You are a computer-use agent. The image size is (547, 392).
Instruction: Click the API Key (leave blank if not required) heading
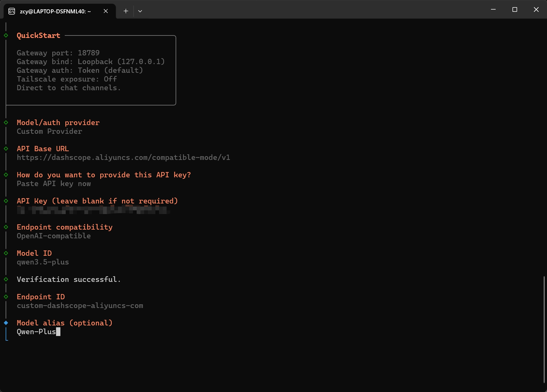(97, 201)
